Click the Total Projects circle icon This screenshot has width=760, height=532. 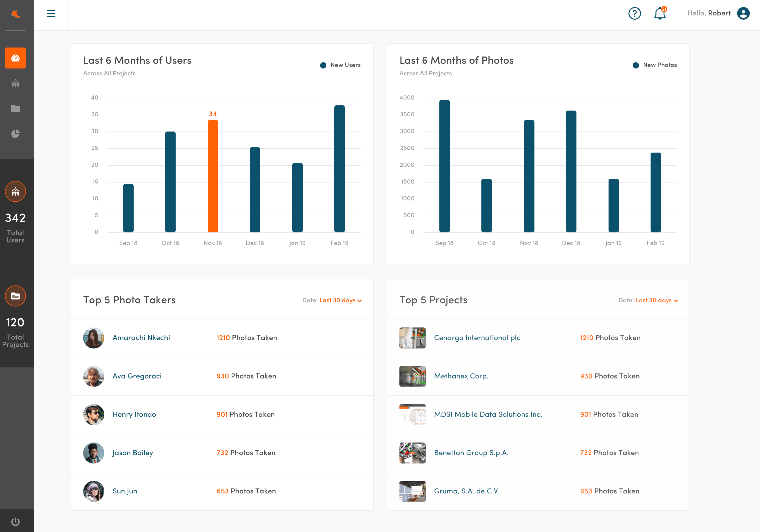16,296
